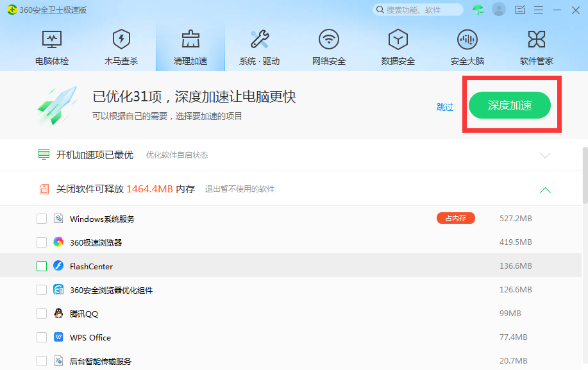Click the green umbrella icon
Viewport: 588px width, 370px height.
478,10
